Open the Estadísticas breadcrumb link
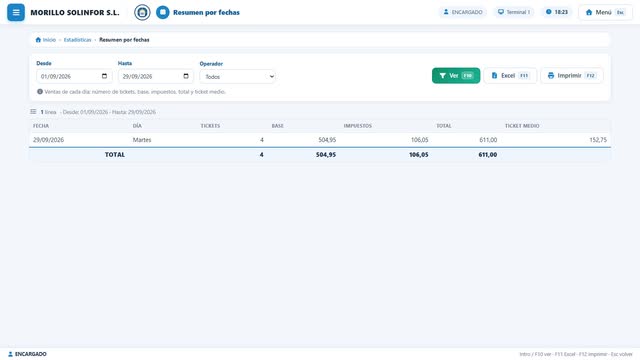The width and height of the screenshot is (640, 360). coord(78,40)
